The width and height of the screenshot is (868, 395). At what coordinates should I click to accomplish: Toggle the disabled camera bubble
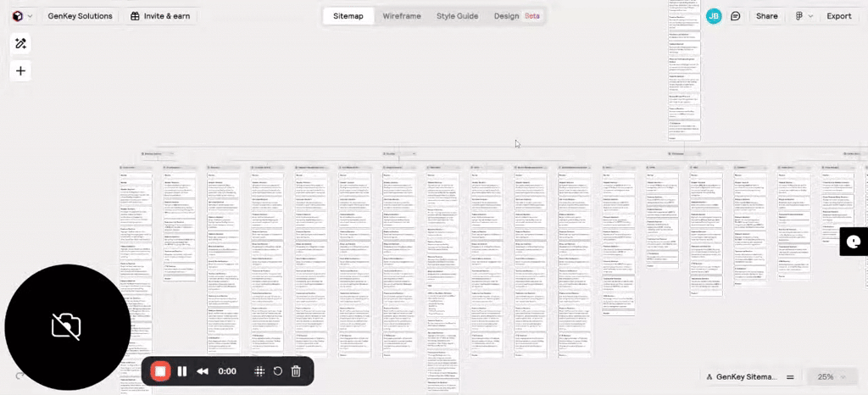(x=67, y=326)
